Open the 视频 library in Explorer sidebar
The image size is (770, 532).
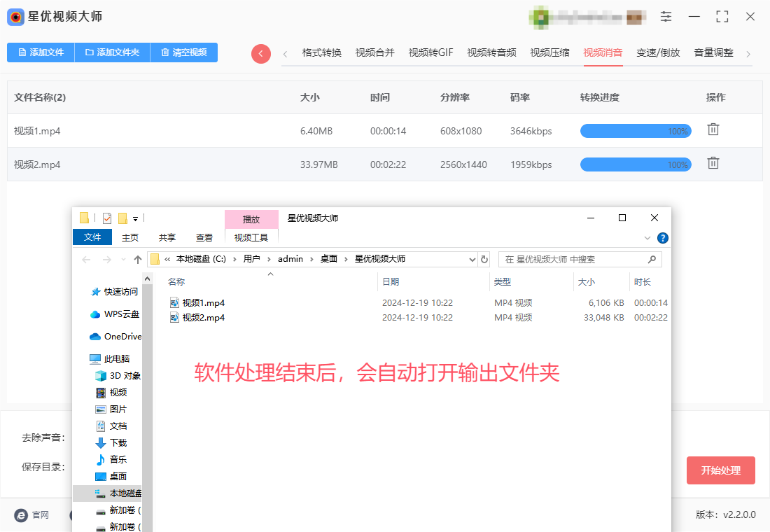pyautogui.click(x=111, y=393)
